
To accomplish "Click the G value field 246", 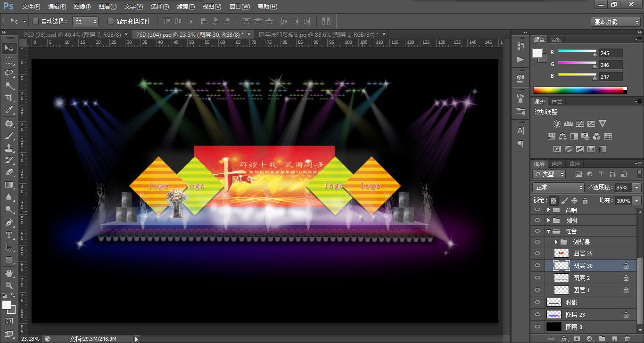I will click(x=611, y=65).
